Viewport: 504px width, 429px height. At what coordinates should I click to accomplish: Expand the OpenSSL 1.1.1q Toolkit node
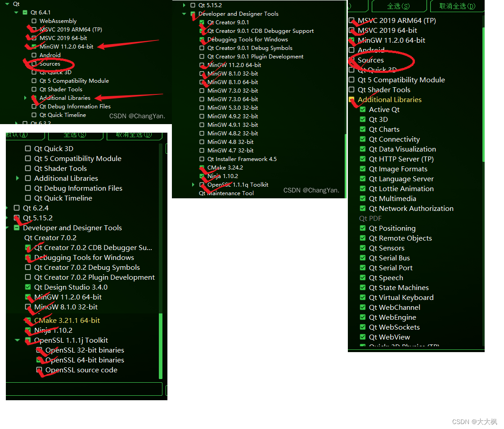pos(193,185)
